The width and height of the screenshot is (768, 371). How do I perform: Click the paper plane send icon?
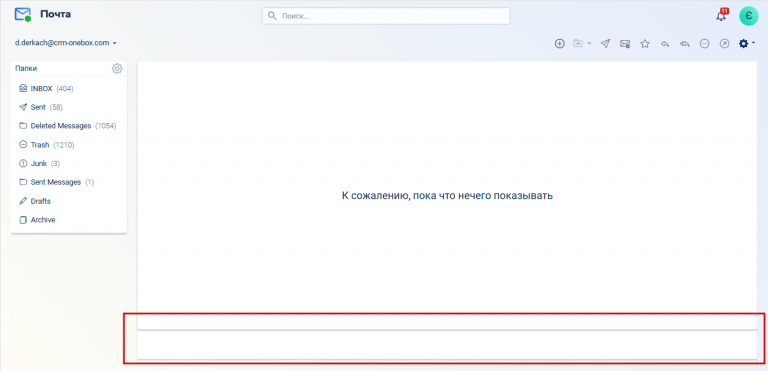point(605,44)
